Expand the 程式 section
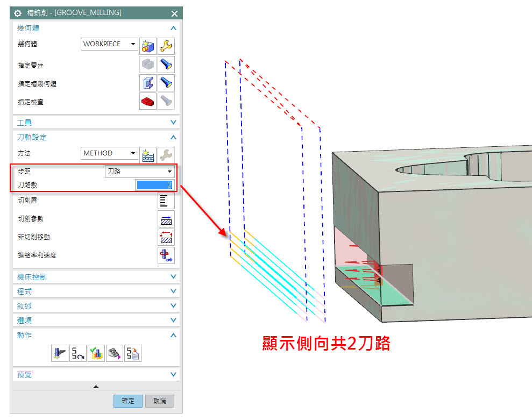This screenshot has height=420, width=532. coord(173,291)
